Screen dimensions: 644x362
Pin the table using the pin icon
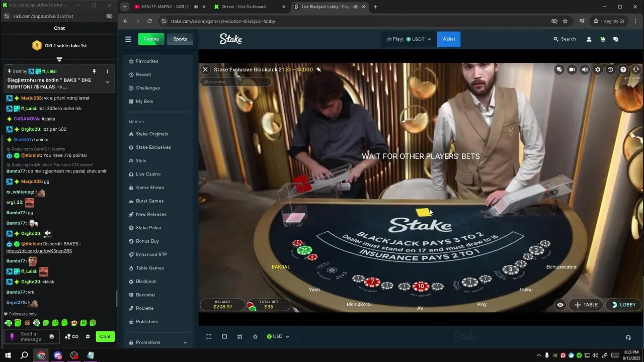pyautogui.click(x=318, y=70)
